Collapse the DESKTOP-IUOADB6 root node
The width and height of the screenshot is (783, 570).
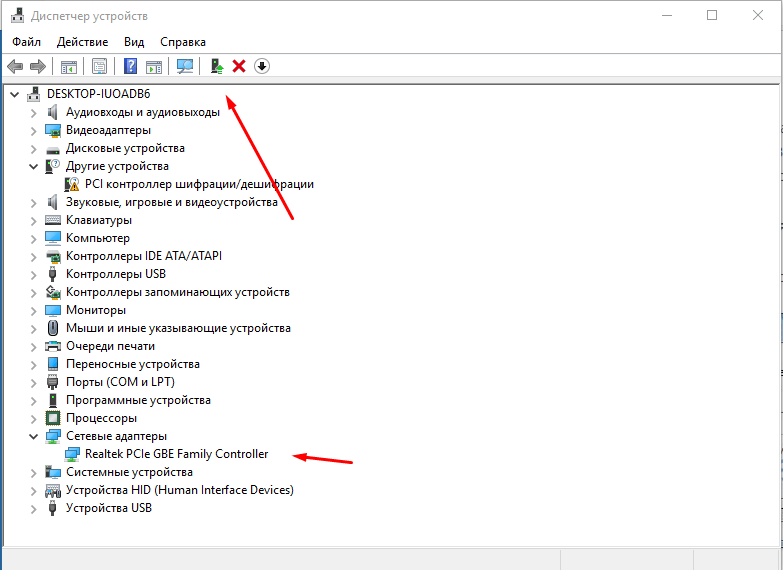14,94
